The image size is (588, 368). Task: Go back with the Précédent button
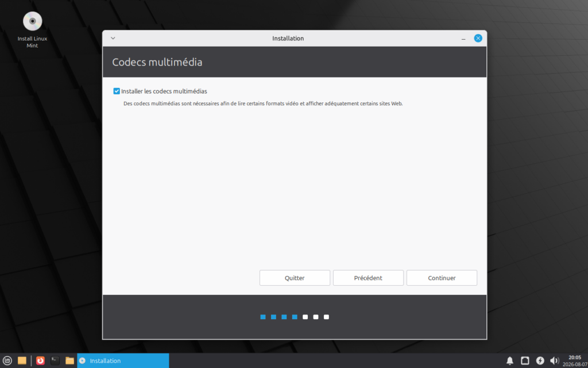[368, 278]
